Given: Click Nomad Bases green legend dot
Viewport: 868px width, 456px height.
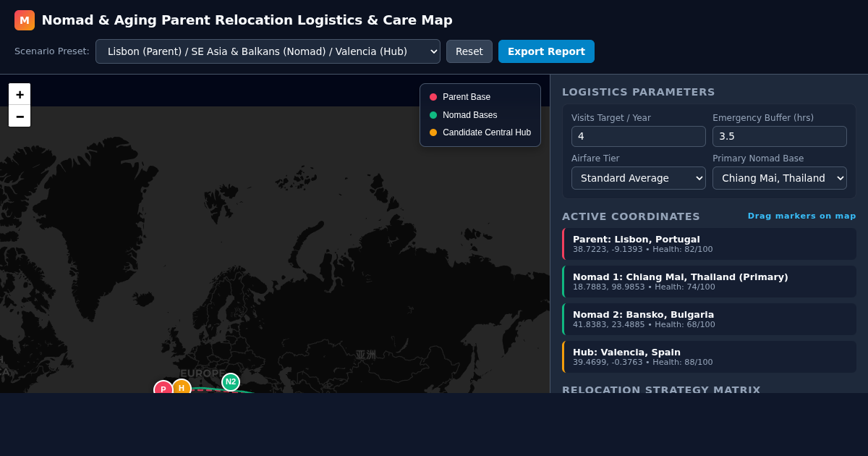Looking at the screenshot, I should [x=433, y=115].
